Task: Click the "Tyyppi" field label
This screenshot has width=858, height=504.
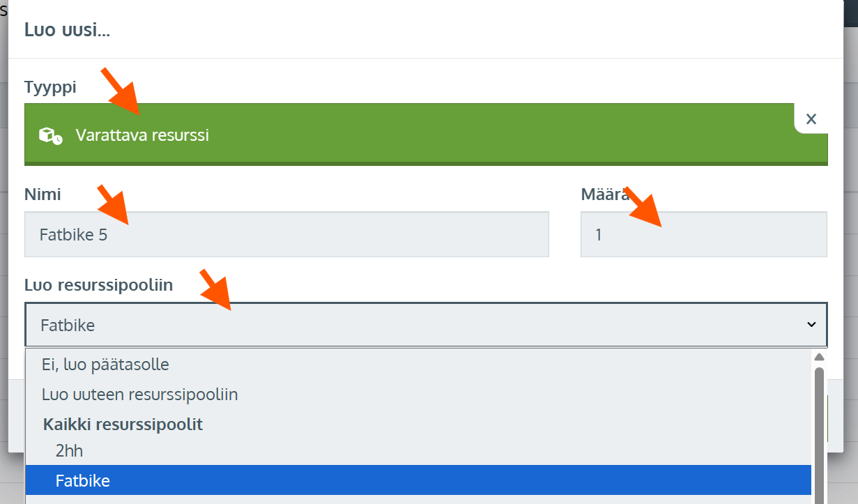Action: tap(50, 87)
